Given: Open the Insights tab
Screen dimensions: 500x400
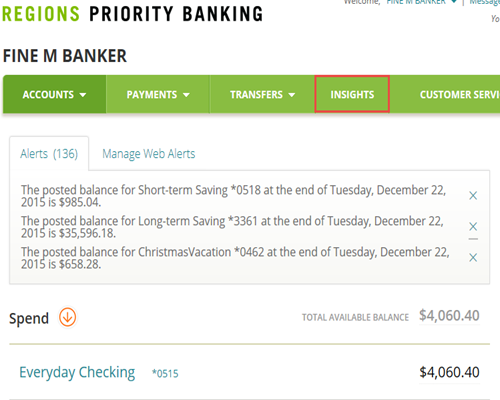Looking at the screenshot, I should pos(352,95).
